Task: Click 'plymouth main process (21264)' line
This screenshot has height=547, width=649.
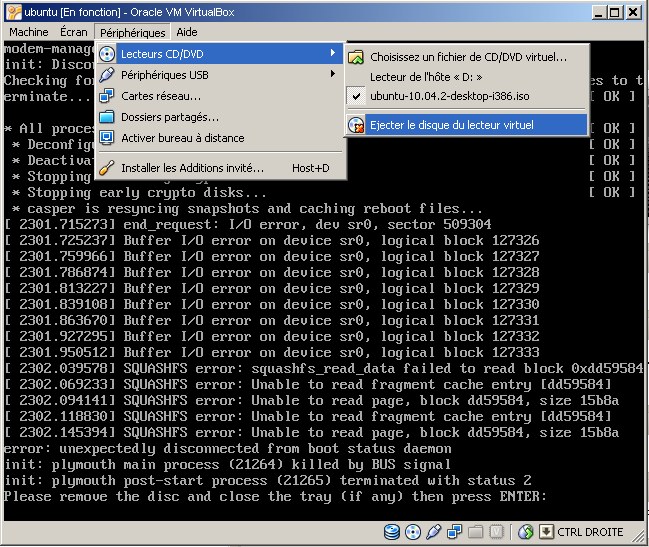Action: coord(227,465)
